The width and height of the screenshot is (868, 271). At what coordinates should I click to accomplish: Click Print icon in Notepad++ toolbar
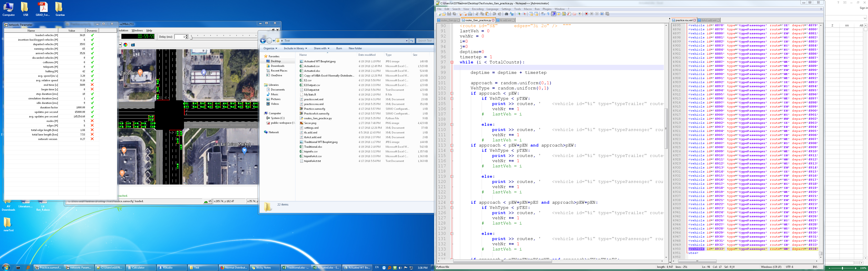coord(470,14)
